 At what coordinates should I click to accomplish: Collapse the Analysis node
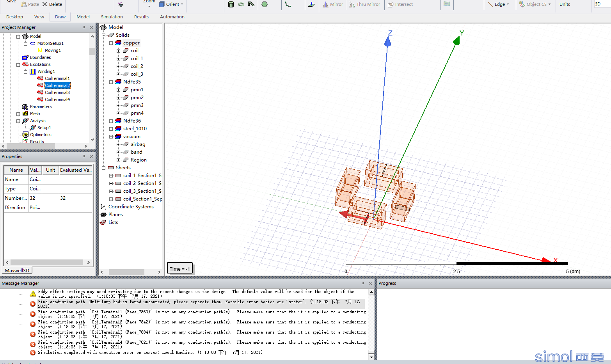point(18,121)
